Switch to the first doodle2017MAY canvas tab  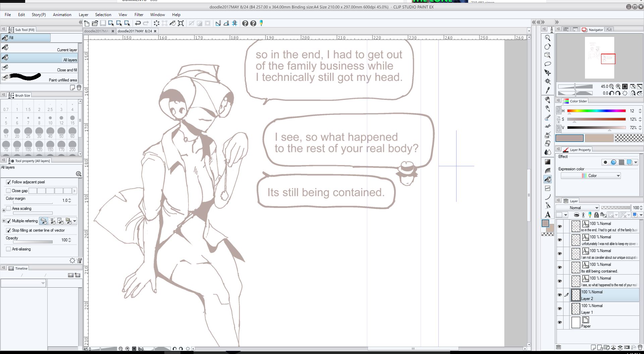97,31
